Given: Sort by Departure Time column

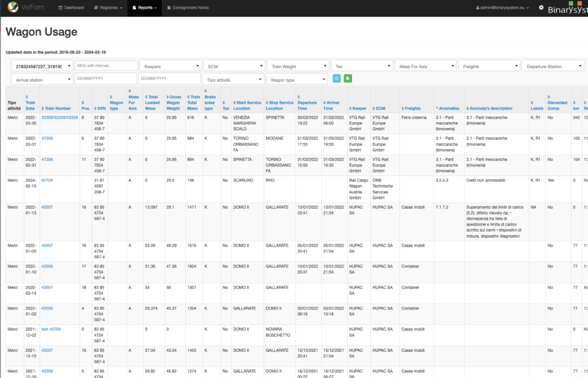Looking at the screenshot, I should click(307, 103).
